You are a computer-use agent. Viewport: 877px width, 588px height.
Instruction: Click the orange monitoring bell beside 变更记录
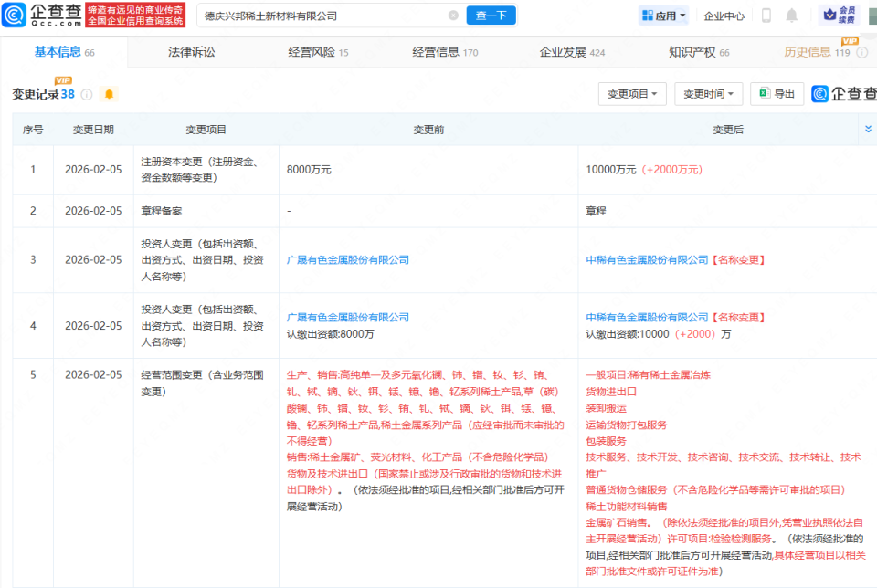coord(109,94)
